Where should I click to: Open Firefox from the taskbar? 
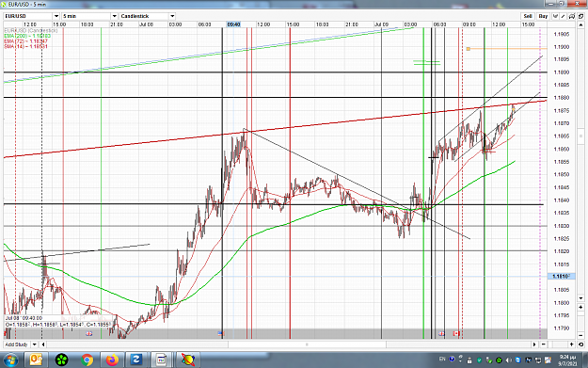pos(112,360)
